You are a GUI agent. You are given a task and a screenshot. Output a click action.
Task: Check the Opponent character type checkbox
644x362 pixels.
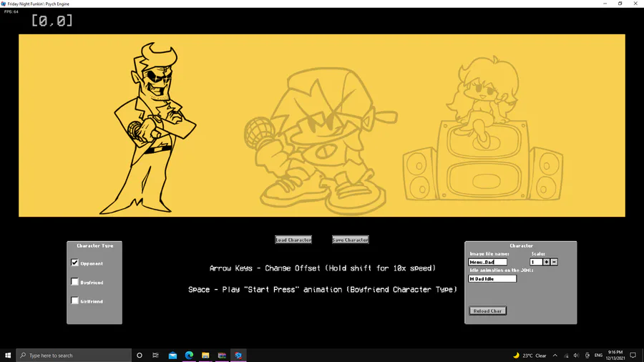click(x=74, y=263)
